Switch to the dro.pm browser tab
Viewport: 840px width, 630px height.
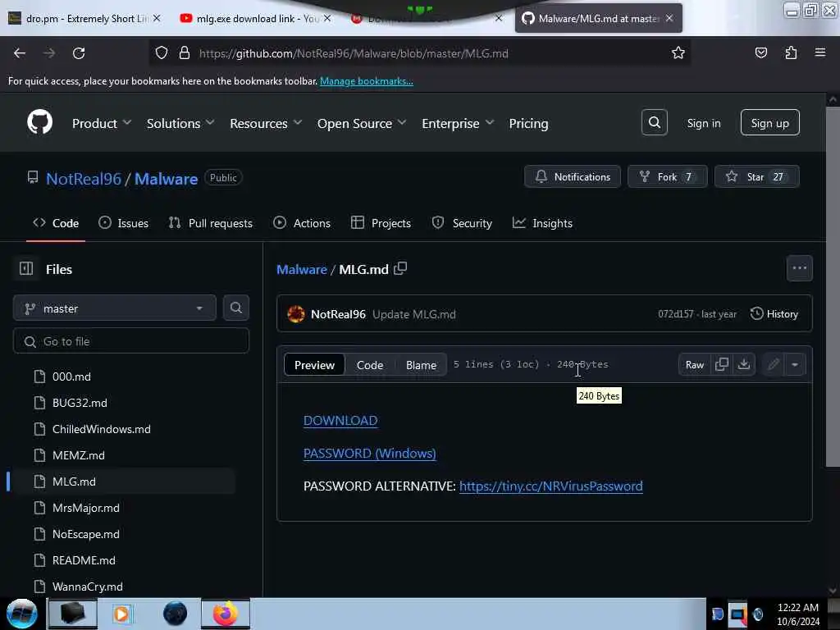[x=83, y=18]
